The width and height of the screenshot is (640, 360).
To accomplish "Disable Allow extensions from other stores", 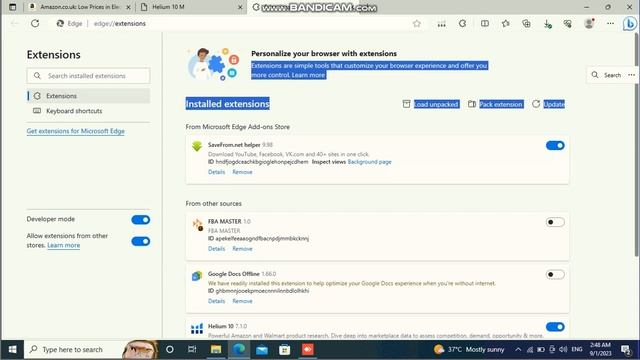I will (141, 241).
